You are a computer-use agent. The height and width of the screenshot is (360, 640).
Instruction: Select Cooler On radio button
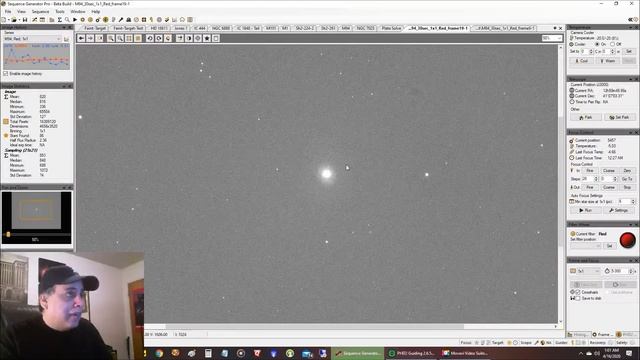[597, 44]
